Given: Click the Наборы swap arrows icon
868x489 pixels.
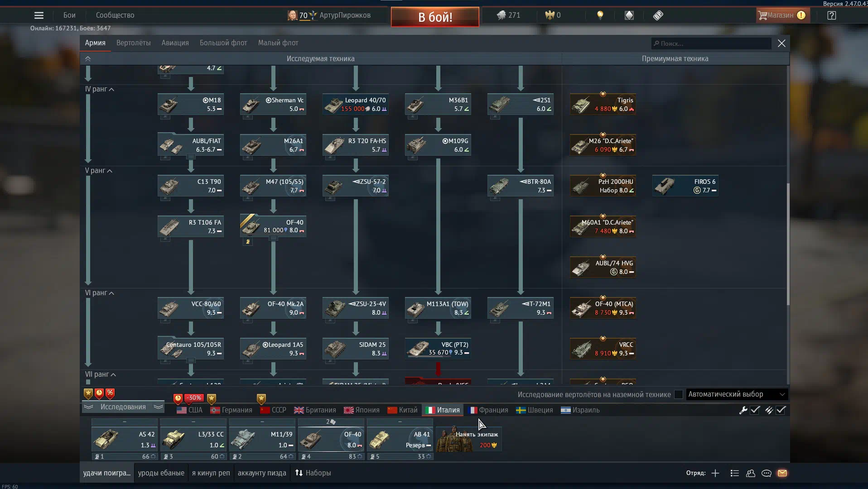Looking at the screenshot, I should [299, 473].
